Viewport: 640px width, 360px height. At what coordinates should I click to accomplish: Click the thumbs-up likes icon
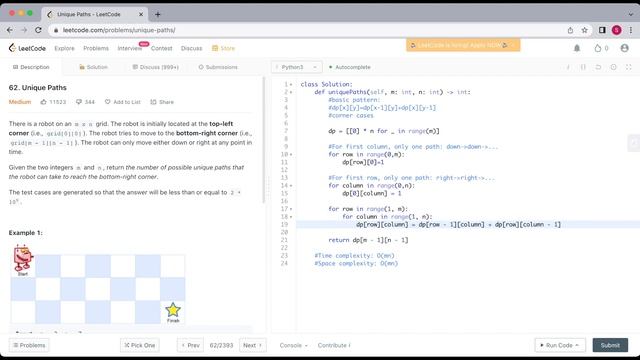[x=44, y=102]
